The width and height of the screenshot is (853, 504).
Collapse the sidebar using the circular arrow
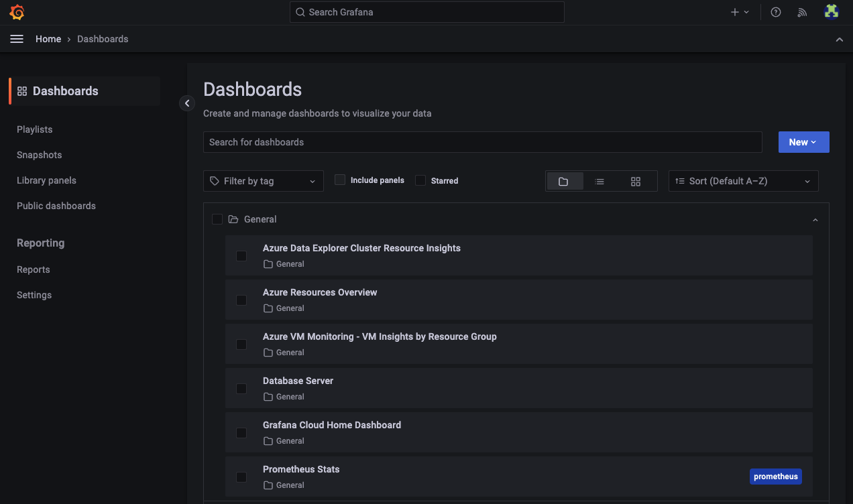(x=186, y=103)
